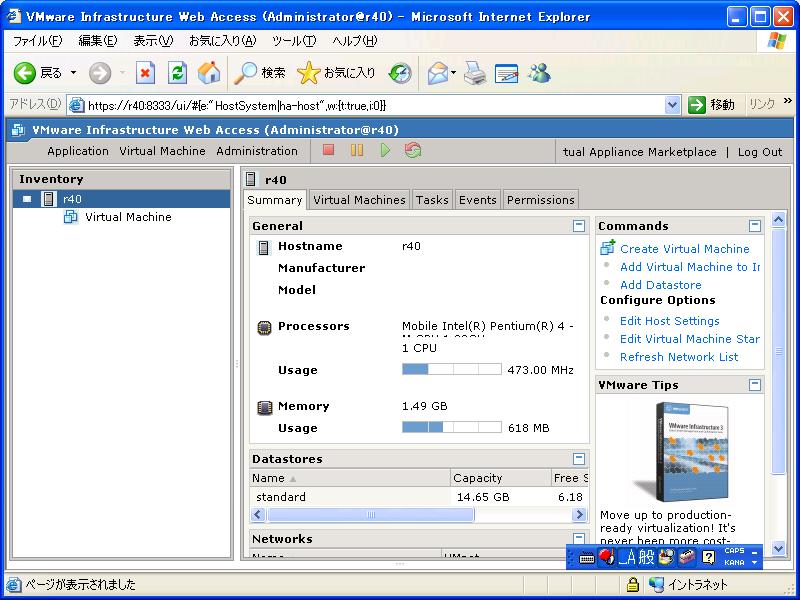Collapse the VMware Tips panel
The width and height of the screenshot is (800, 600).
pyautogui.click(x=755, y=385)
